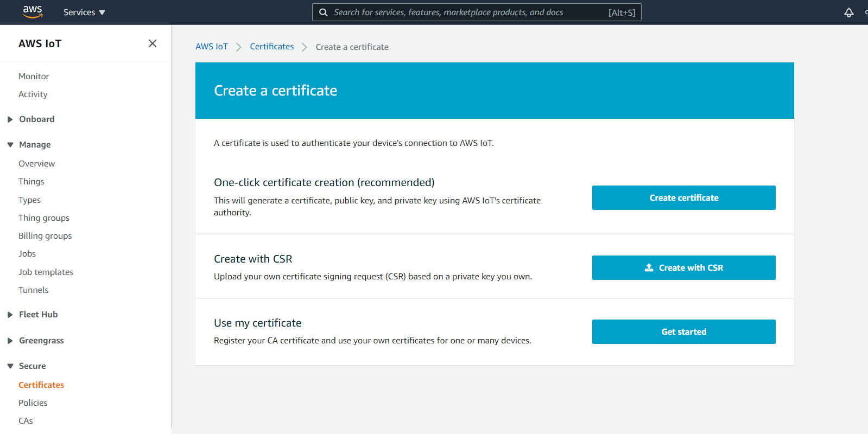Click the 'One-click certificate creation (recommended)' heading
The image size is (868, 434).
click(325, 183)
